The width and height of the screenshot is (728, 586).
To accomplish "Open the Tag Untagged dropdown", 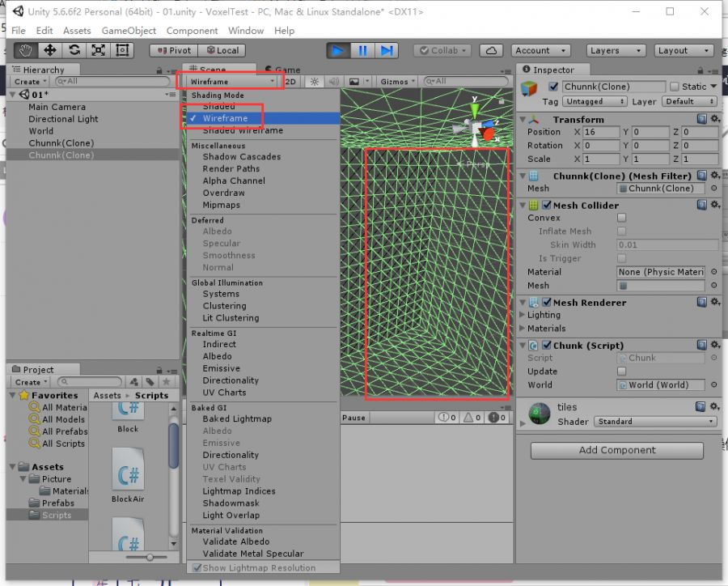I will (595, 101).
